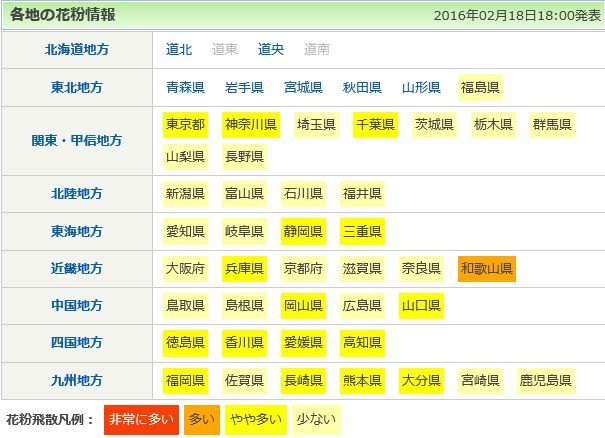
Task: Click the 関東・甲信地方 region header
Action: [77, 140]
